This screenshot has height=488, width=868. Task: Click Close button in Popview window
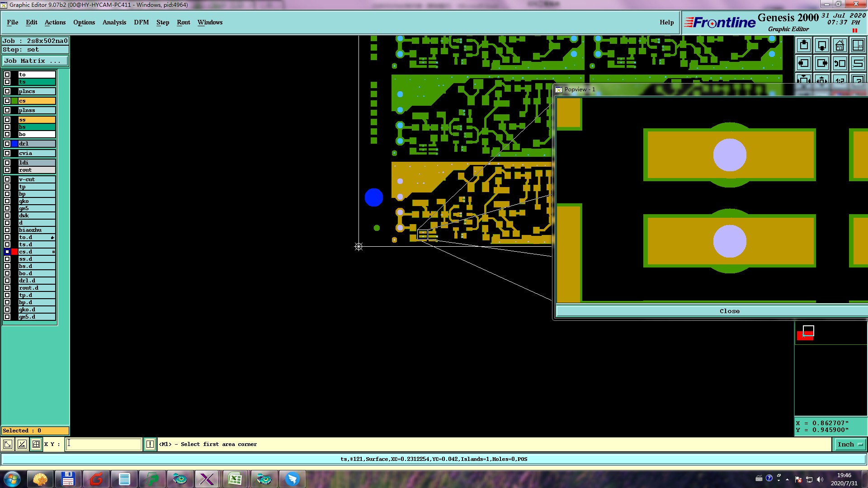(x=729, y=311)
